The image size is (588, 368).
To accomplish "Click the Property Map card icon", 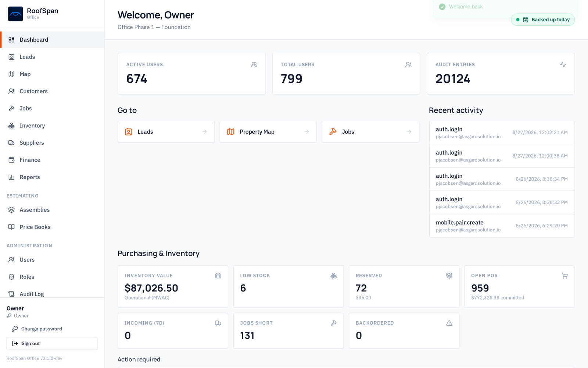I will coord(231,132).
